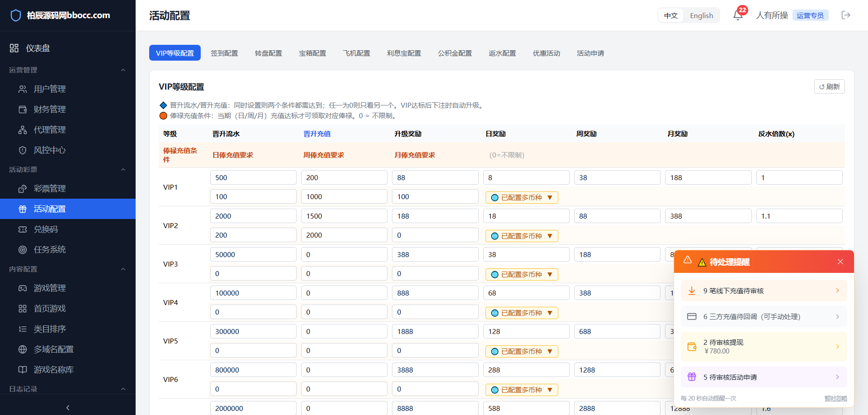Click the 游戏名称库 book icon

[x=23, y=370]
